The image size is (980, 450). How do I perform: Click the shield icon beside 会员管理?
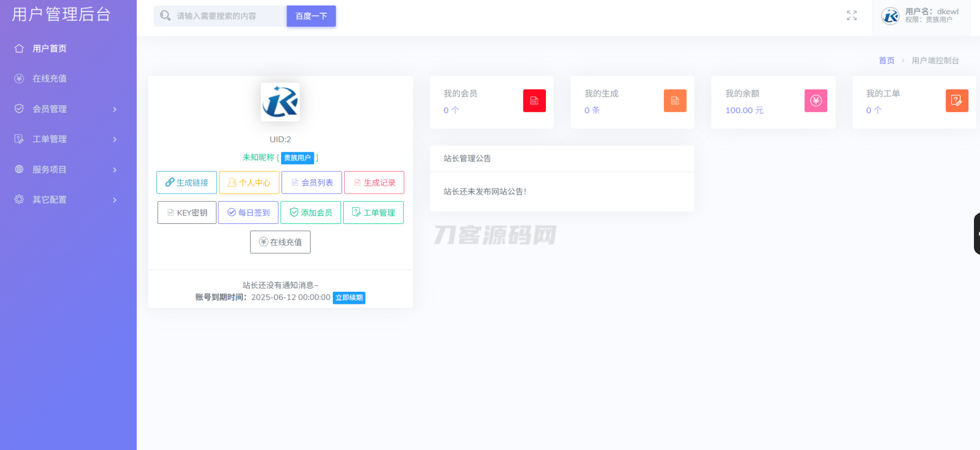coord(19,109)
